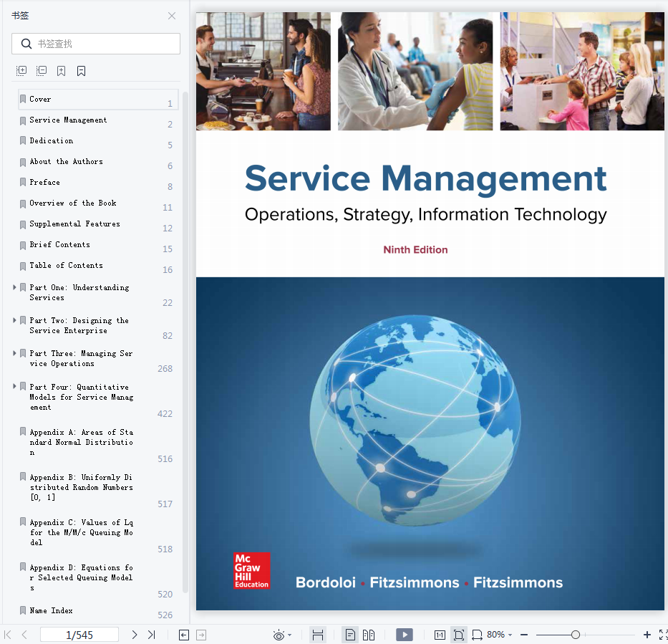
Task: Click the Service Management title on cover
Action: 425,179
